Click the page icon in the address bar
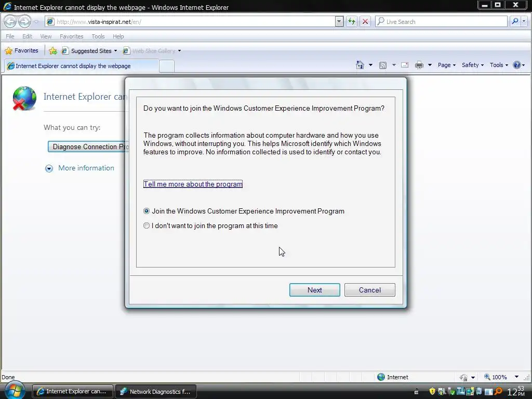Screen dimensions: 532x399 50,22
